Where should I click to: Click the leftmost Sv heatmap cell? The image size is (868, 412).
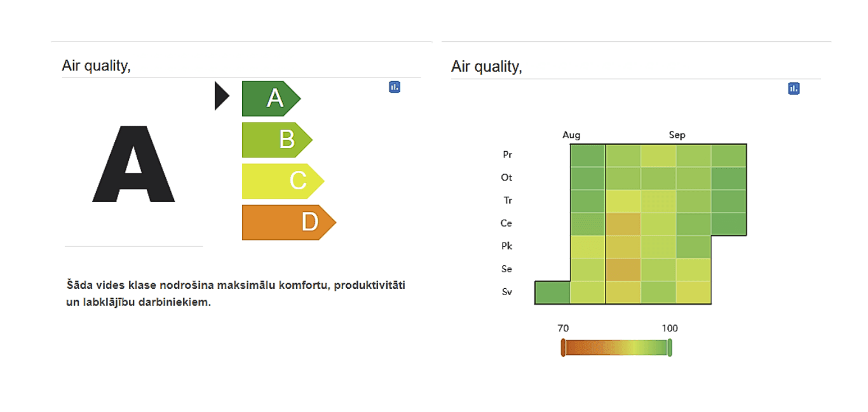[552, 293]
